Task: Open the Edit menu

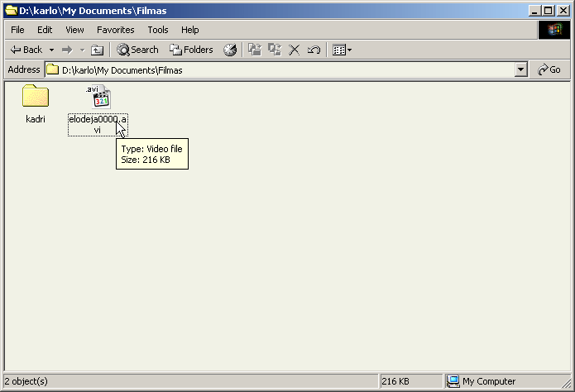Action: point(45,30)
